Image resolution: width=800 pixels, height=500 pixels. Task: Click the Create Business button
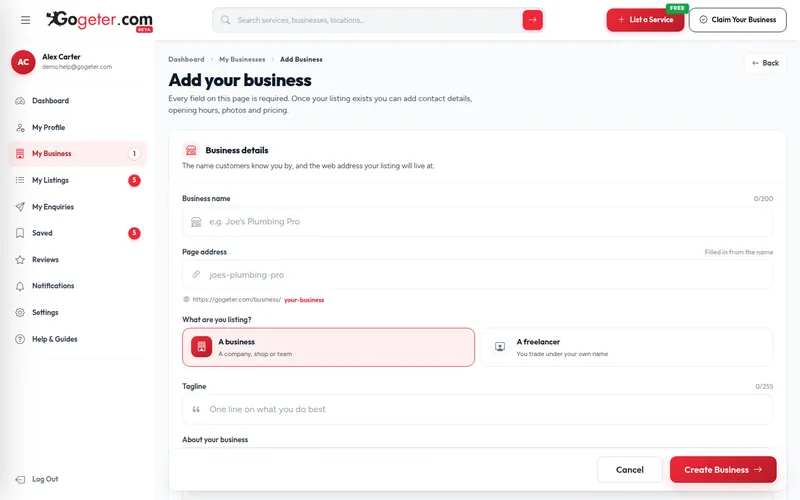tap(723, 469)
